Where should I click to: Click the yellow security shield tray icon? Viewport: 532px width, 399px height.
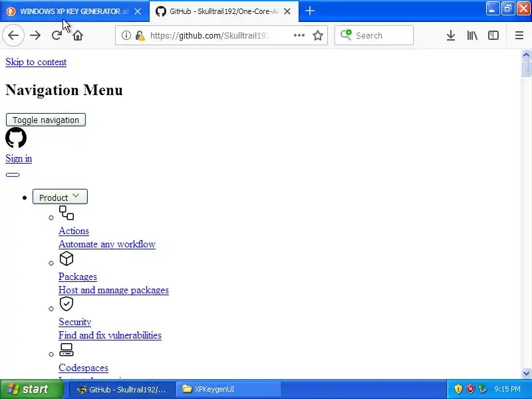pyautogui.click(x=458, y=389)
